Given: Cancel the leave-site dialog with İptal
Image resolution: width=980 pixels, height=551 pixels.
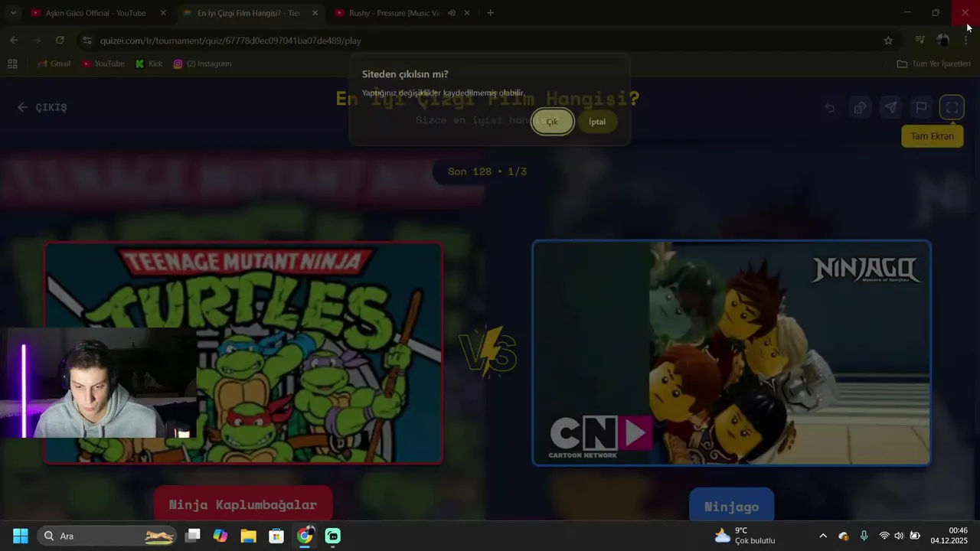Looking at the screenshot, I should pyautogui.click(x=597, y=122).
